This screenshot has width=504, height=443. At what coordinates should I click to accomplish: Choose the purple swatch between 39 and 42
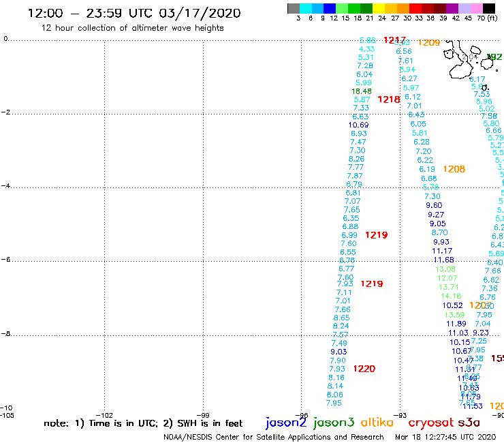[x=452, y=8]
